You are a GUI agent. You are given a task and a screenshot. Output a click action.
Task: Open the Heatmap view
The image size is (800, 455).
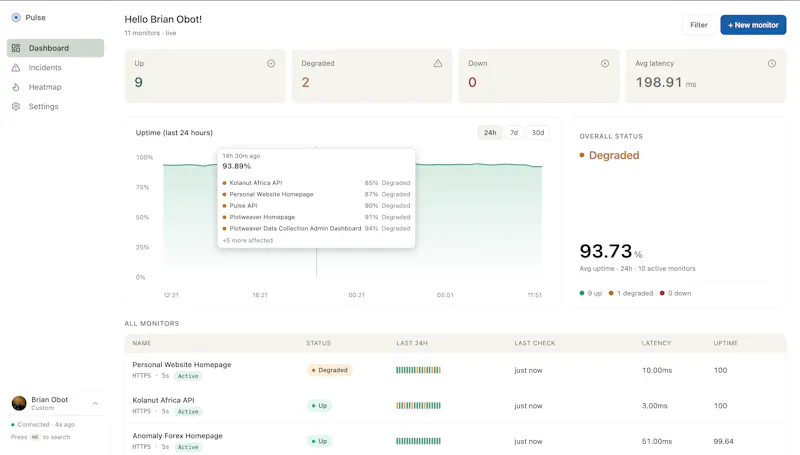point(55,87)
